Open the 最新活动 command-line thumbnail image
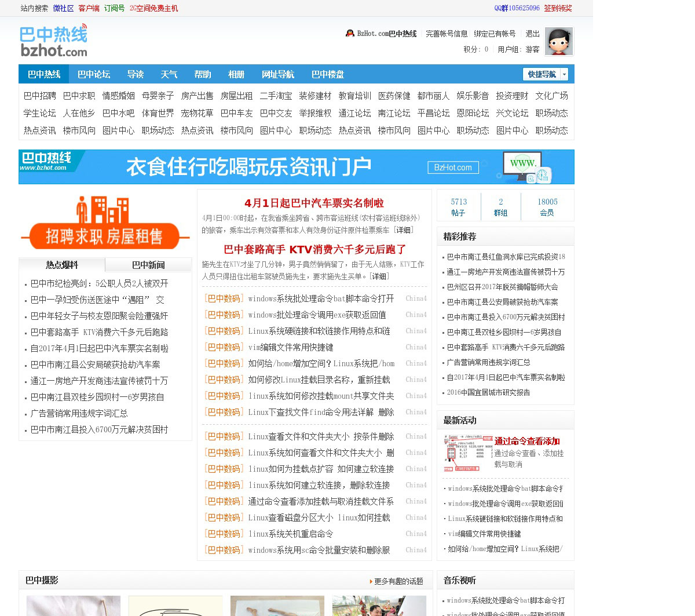The width and height of the screenshot is (695, 616). coord(466,453)
